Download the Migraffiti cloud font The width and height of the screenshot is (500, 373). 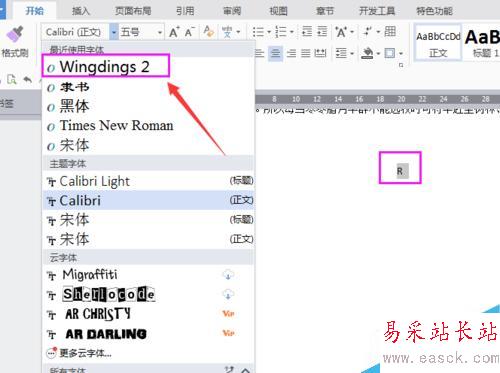click(228, 275)
